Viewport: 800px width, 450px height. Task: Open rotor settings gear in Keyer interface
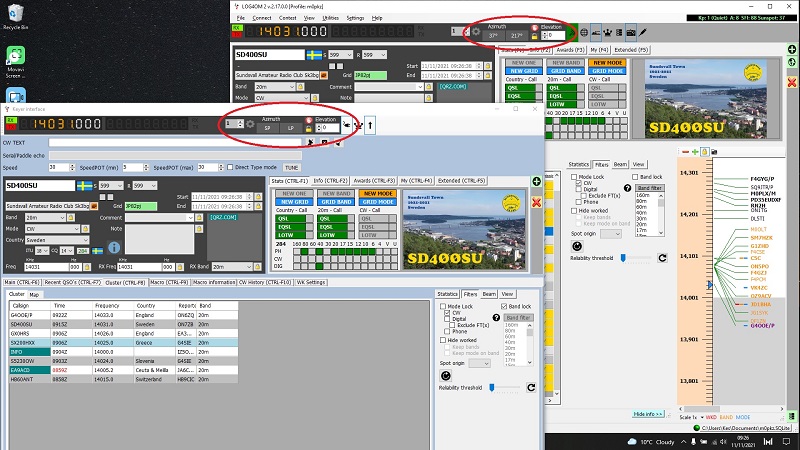pyautogui.click(x=250, y=124)
